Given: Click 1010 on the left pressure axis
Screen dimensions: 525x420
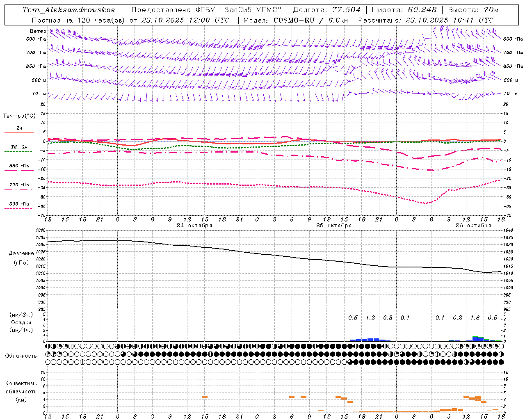Looking at the screenshot, I should 42,274.
